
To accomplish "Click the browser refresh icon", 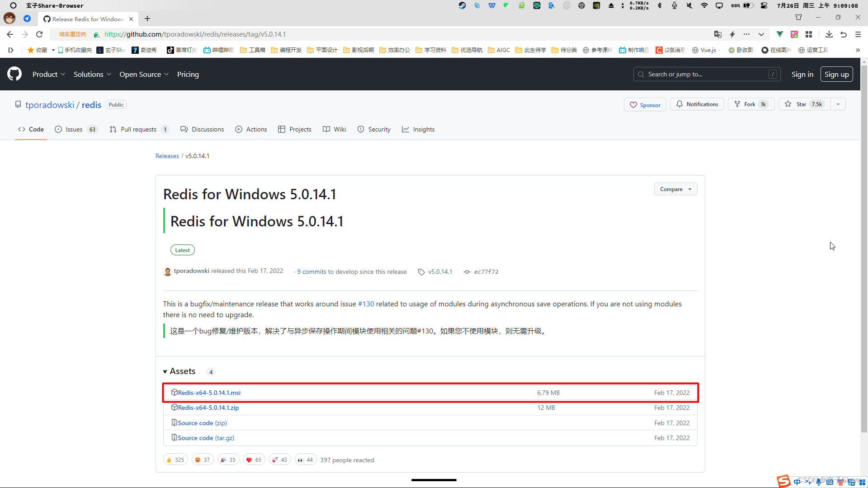I will pyautogui.click(x=39, y=34).
